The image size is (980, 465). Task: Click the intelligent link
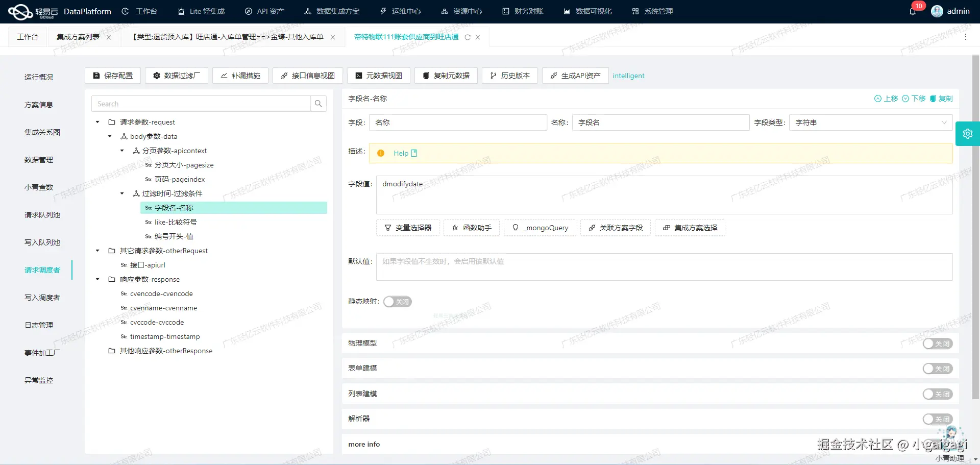click(628, 75)
